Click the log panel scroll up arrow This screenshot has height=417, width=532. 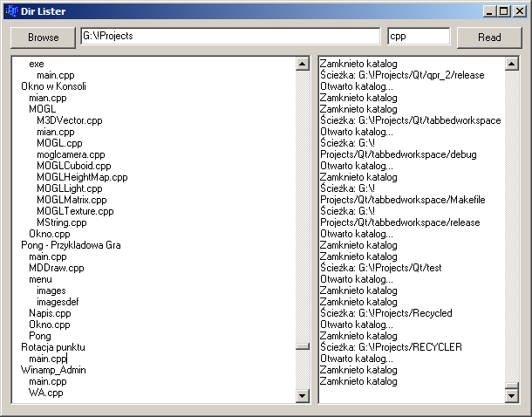tap(512, 64)
